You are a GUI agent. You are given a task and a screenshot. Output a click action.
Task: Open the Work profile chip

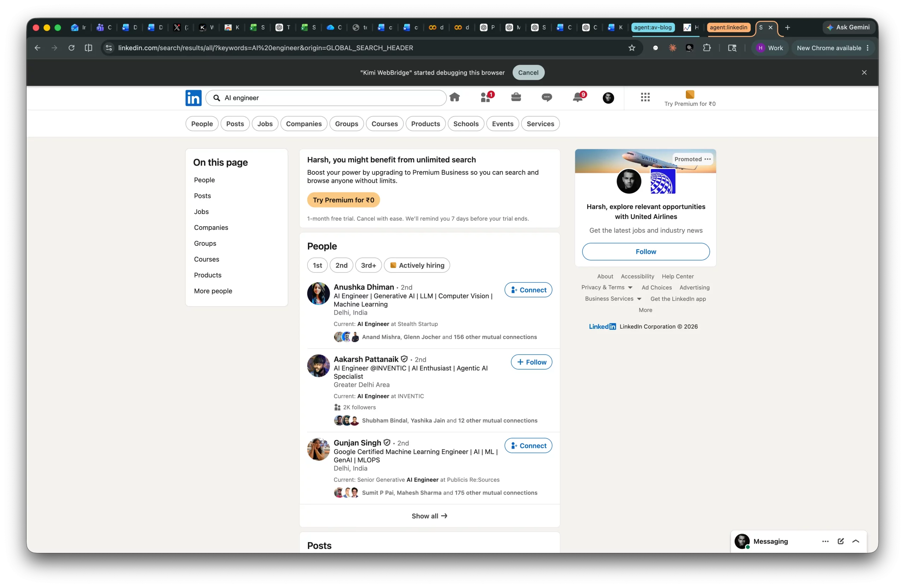(x=770, y=48)
